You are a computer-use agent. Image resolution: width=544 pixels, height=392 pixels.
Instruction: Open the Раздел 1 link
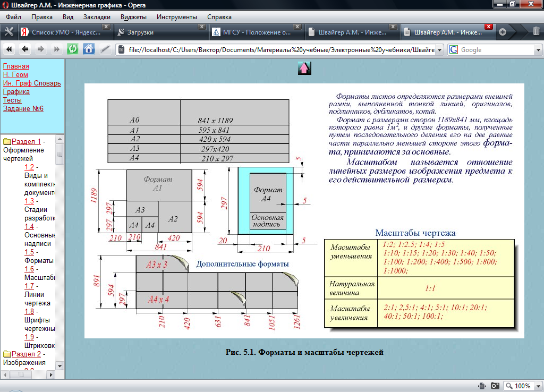(x=27, y=141)
